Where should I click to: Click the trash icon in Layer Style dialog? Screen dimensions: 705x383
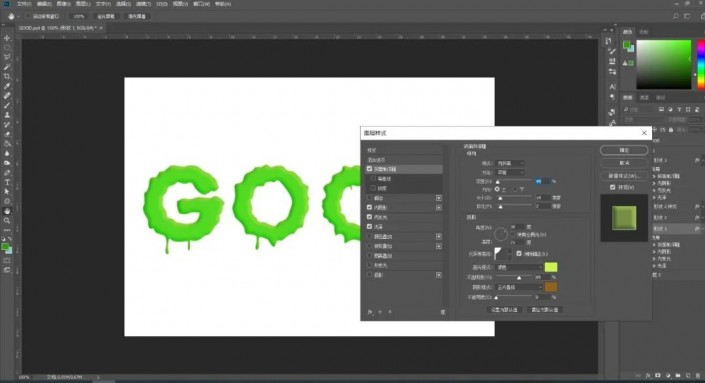[x=442, y=312]
